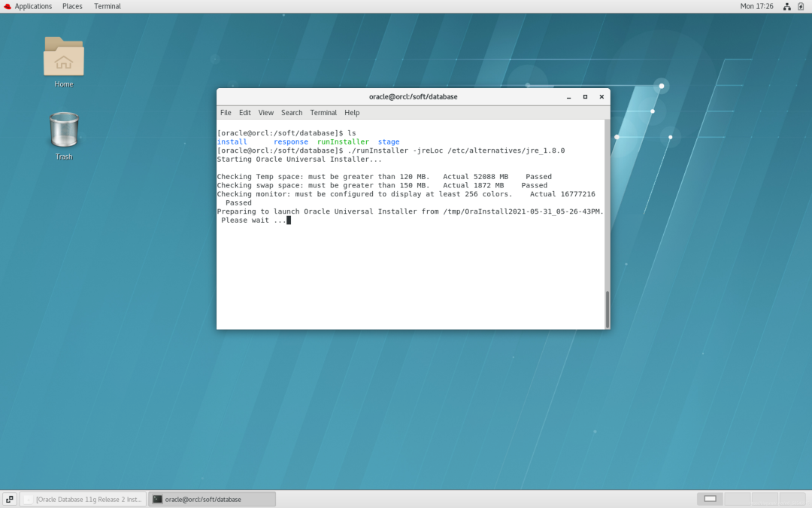The height and width of the screenshot is (508, 812).
Task: Open the Edit menu in the terminal
Action: (x=244, y=112)
